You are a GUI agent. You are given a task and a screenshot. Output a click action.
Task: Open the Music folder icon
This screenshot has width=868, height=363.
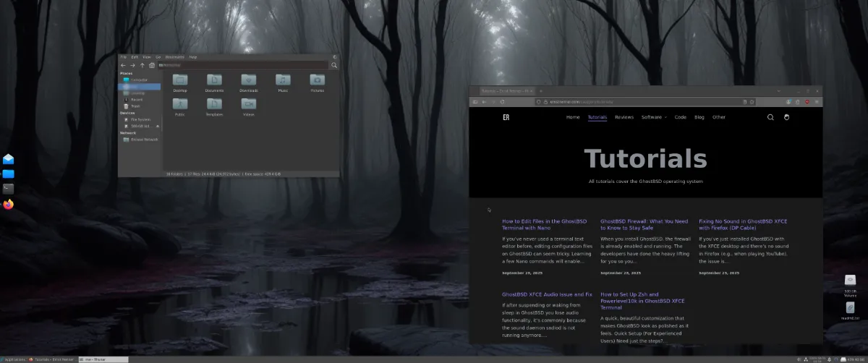click(x=283, y=80)
